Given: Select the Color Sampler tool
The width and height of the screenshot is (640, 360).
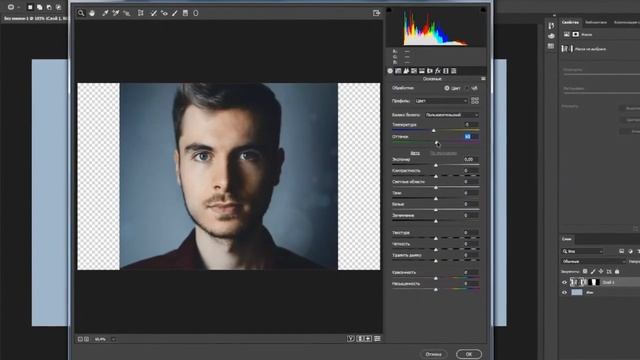Looking at the screenshot, I should [116, 13].
